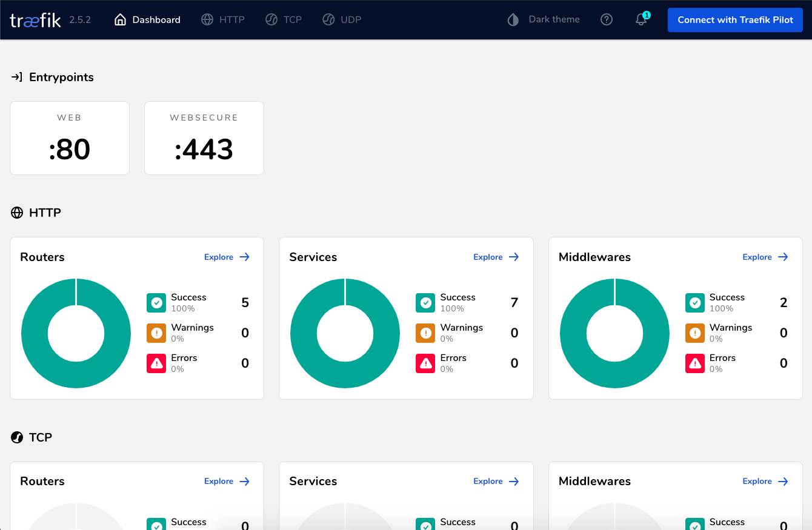
Task: Click the Routers success donut chart
Action: (76, 333)
